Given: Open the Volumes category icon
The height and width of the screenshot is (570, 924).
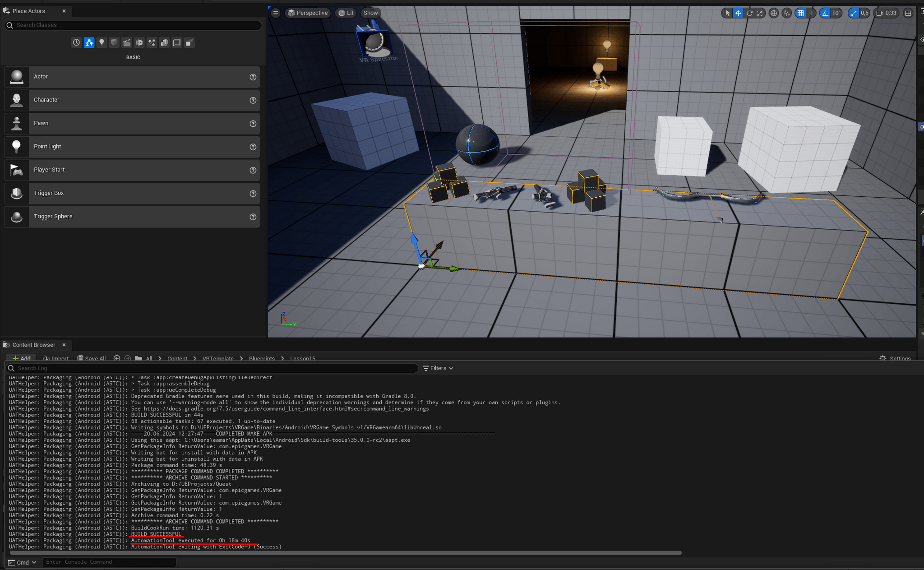Looking at the screenshot, I should point(177,43).
